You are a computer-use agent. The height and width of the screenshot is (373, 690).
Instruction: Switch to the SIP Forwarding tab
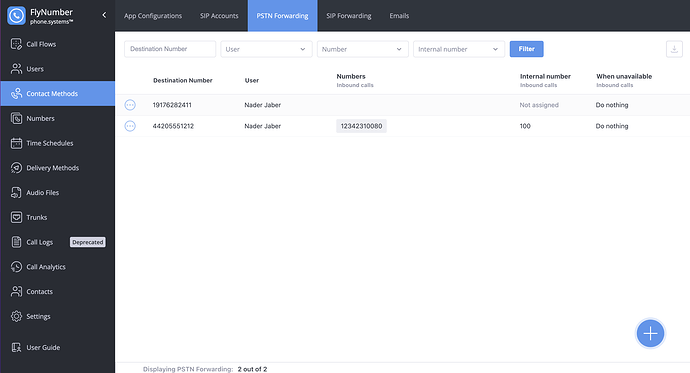[x=349, y=16]
